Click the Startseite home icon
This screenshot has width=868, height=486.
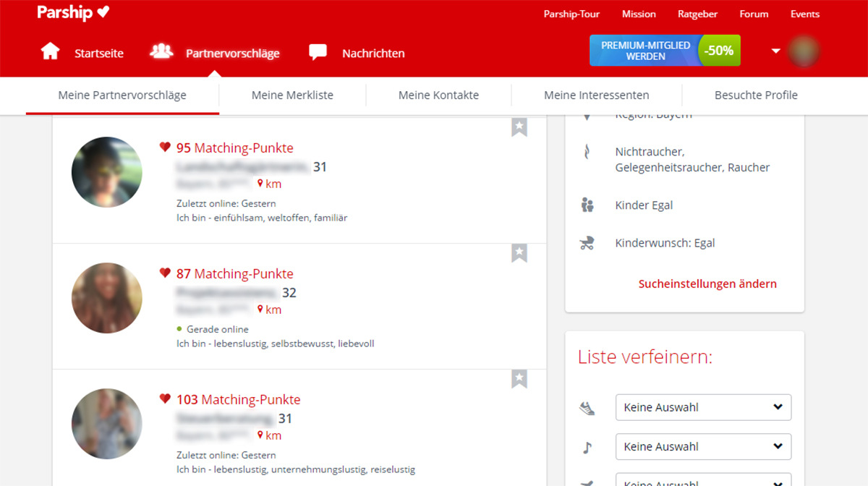(50, 51)
